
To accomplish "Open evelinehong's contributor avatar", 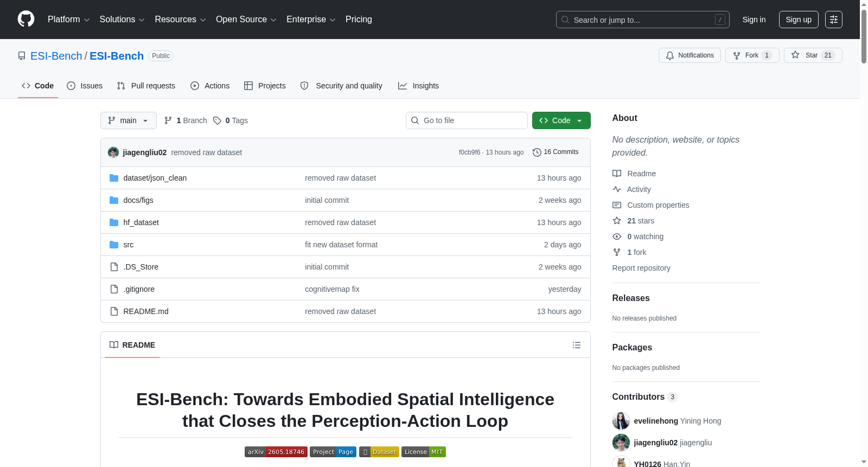I will 621,421.
